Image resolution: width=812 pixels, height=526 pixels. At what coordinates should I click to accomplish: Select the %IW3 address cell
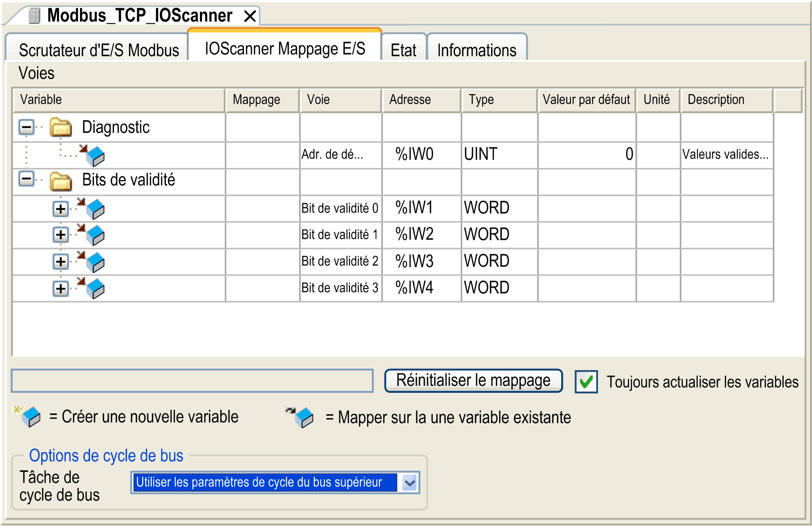[x=422, y=262]
